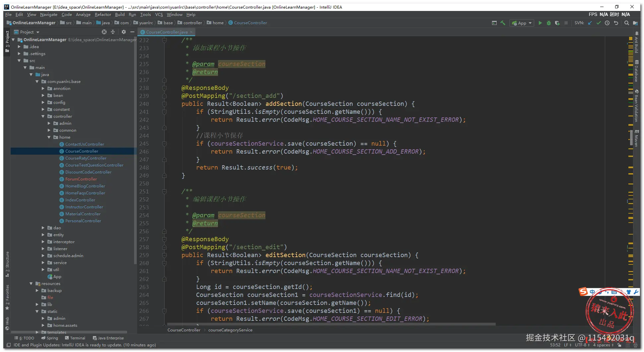Collapse all in Project panel
This screenshot has width=644, height=352.
(x=113, y=32)
